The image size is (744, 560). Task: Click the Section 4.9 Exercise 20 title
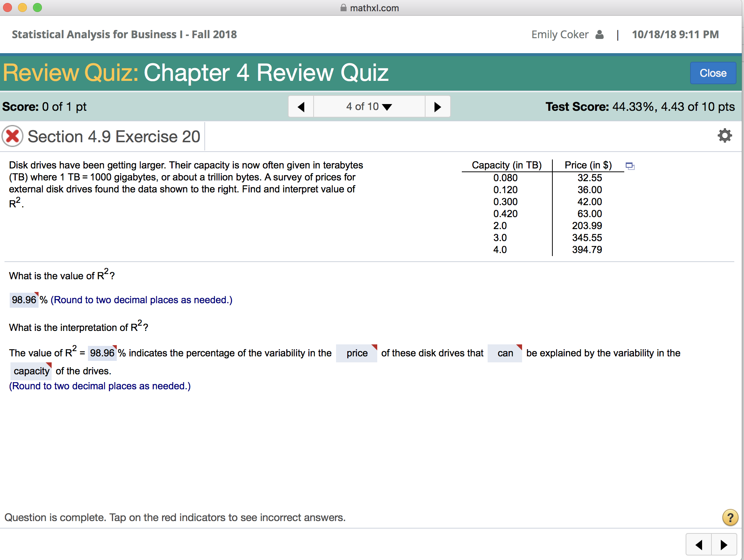click(x=114, y=136)
